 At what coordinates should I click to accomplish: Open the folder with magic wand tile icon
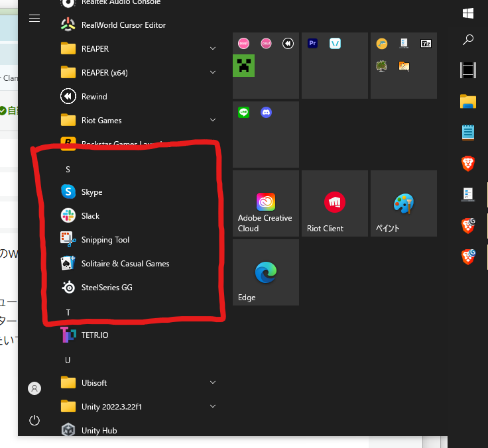click(x=404, y=66)
